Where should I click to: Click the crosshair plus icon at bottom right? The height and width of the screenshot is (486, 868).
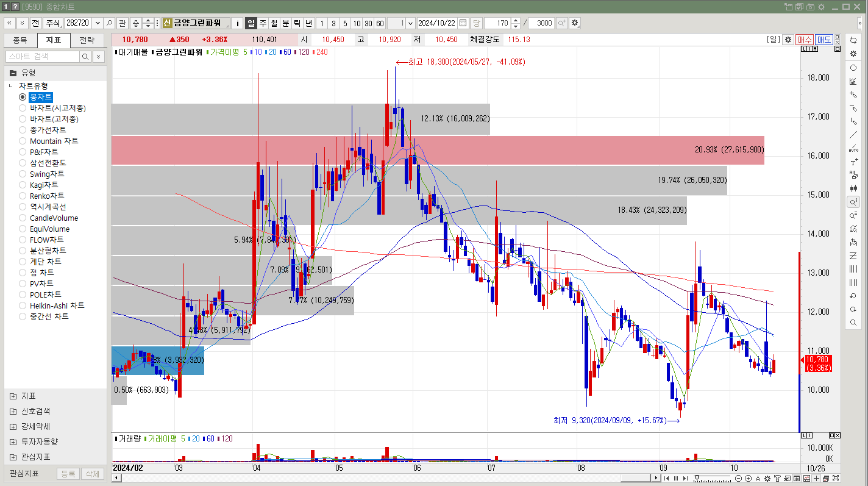[816, 479]
